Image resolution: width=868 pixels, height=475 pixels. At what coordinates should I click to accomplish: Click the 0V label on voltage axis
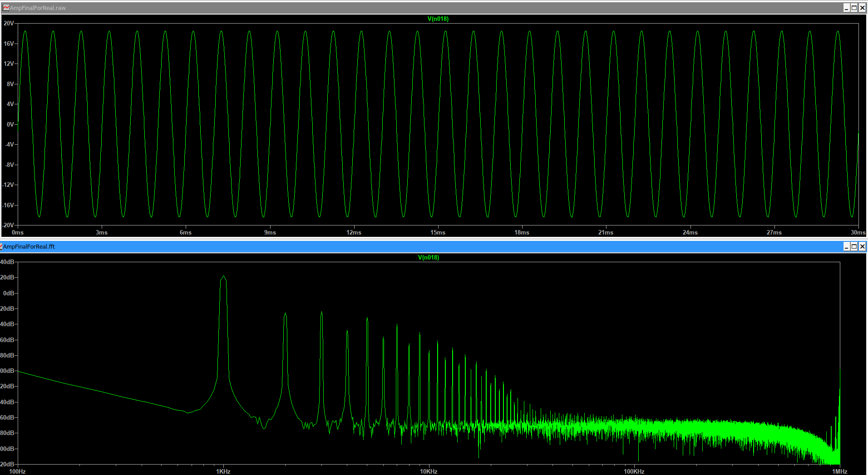click(10, 124)
